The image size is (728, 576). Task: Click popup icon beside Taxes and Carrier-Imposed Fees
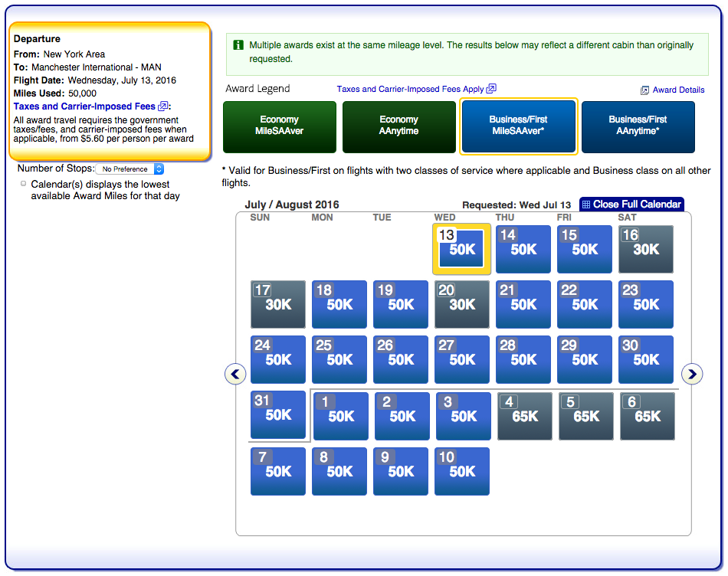[163, 106]
